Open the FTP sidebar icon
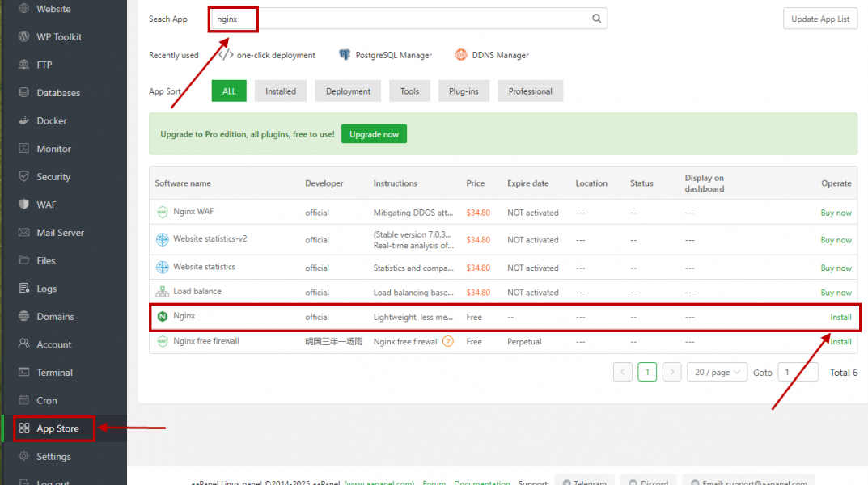This screenshot has width=868, height=485. (x=23, y=65)
